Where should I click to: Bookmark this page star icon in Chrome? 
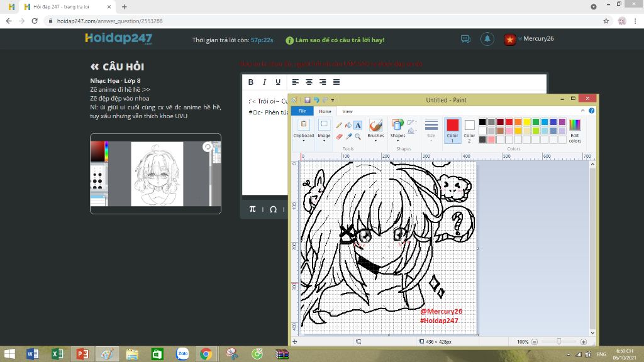pyautogui.click(x=606, y=21)
